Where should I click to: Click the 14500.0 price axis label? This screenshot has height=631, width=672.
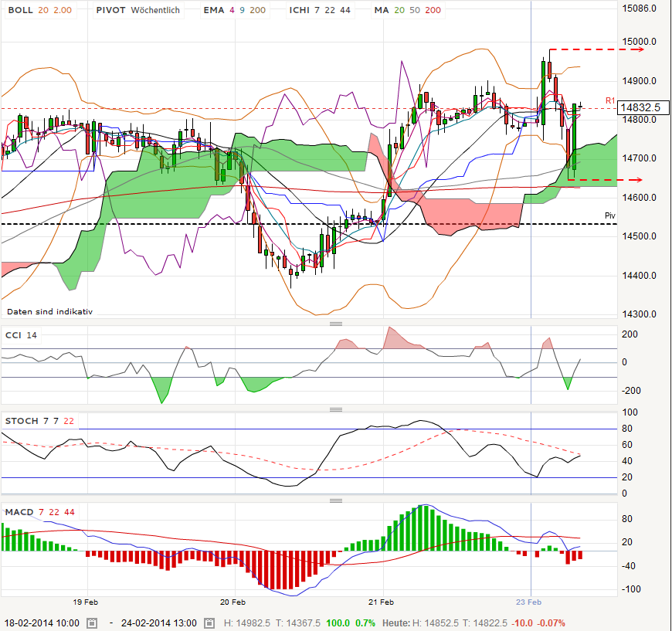(x=639, y=236)
